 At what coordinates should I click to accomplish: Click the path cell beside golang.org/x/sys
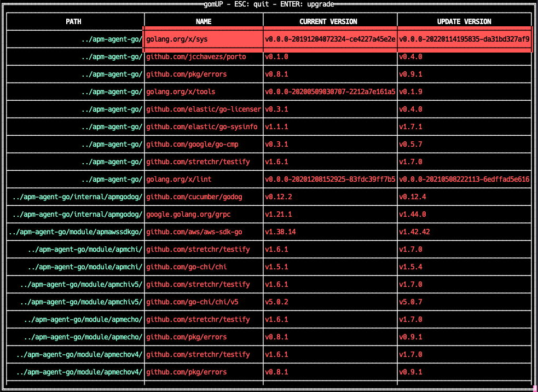click(x=112, y=39)
